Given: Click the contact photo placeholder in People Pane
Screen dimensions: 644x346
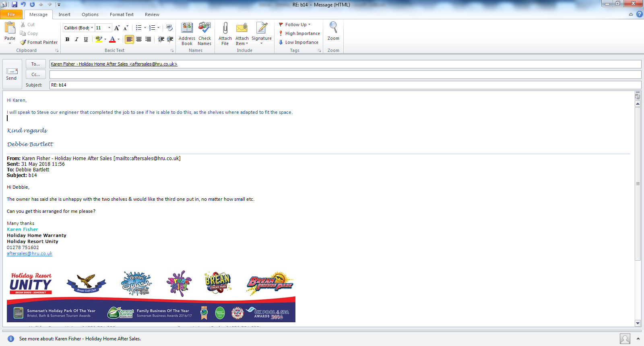Looking at the screenshot, I should click(625, 339).
